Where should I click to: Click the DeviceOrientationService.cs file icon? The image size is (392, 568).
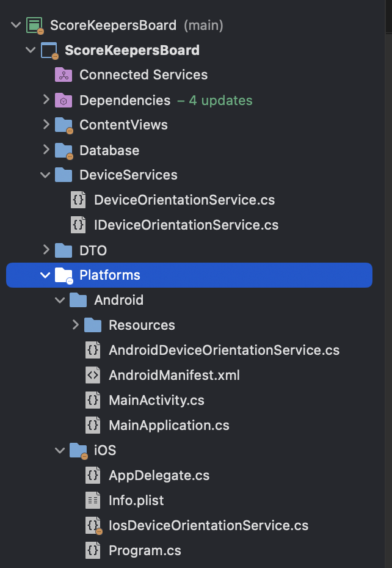coord(78,200)
